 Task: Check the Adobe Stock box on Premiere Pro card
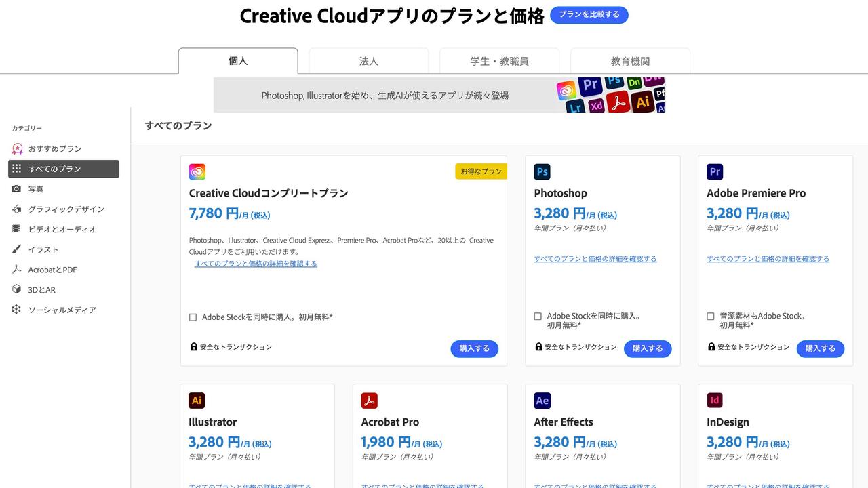(x=710, y=316)
